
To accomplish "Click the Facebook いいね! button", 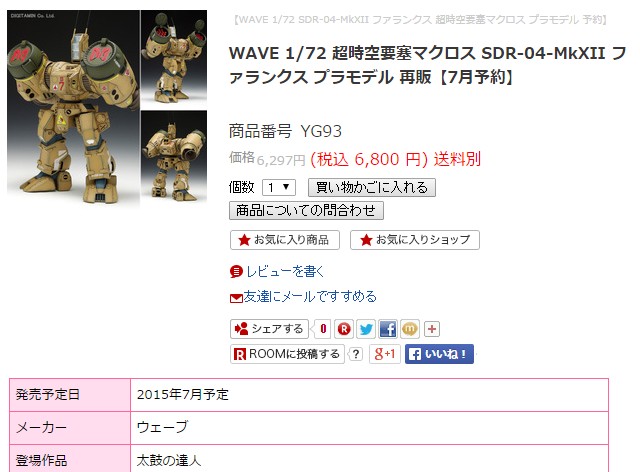I will pyautogui.click(x=439, y=354).
